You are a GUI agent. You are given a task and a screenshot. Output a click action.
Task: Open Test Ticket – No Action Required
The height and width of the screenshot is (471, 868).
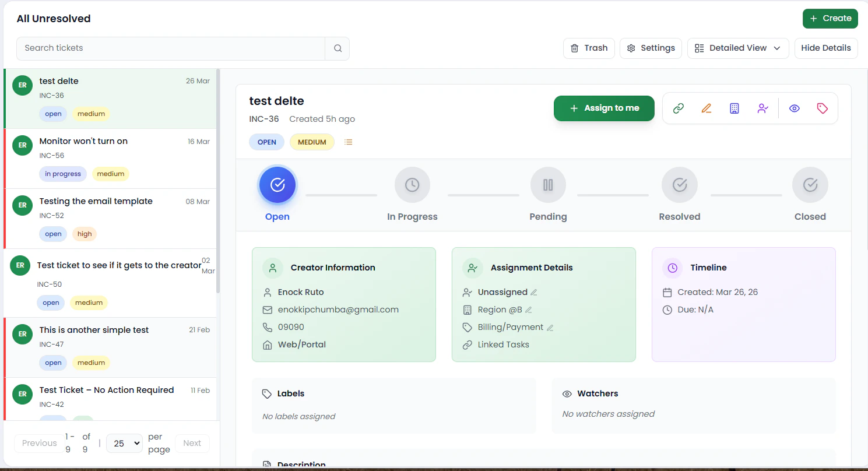111,399
